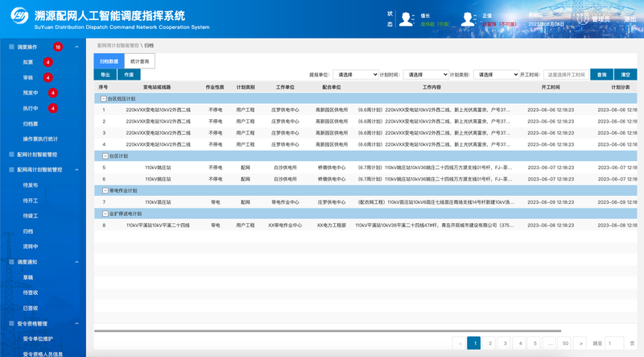Click the red 4 badge beside 预发中

coord(52,93)
